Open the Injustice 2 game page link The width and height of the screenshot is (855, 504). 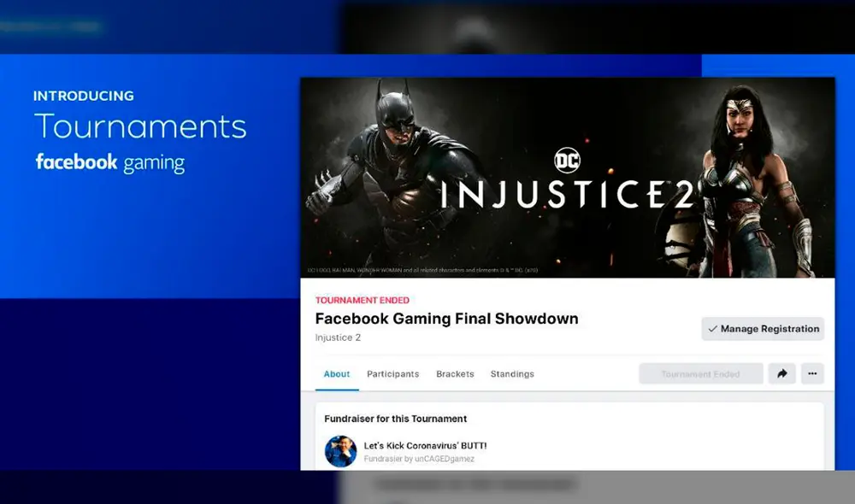[338, 337]
